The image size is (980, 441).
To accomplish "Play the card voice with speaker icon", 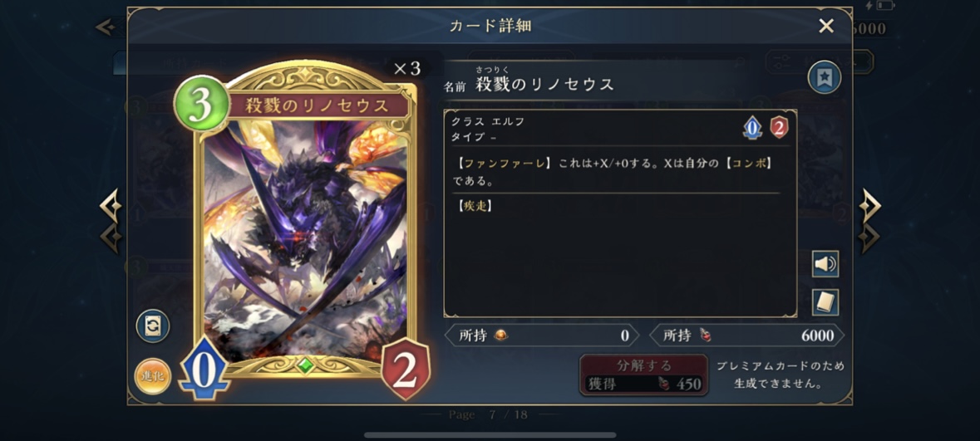I will pyautogui.click(x=825, y=263).
